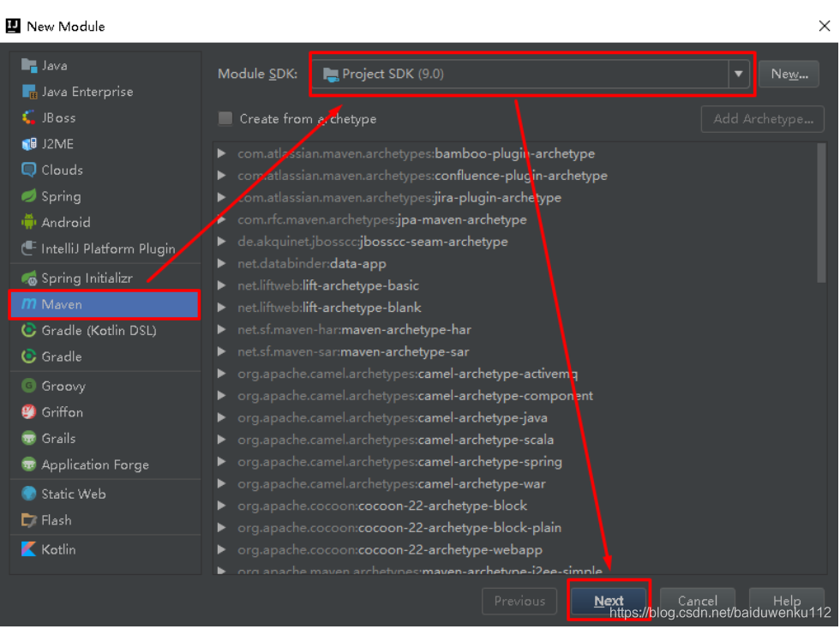Expand confluence-plugin-archetype entry
The width and height of the screenshot is (840, 629).
(x=221, y=176)
